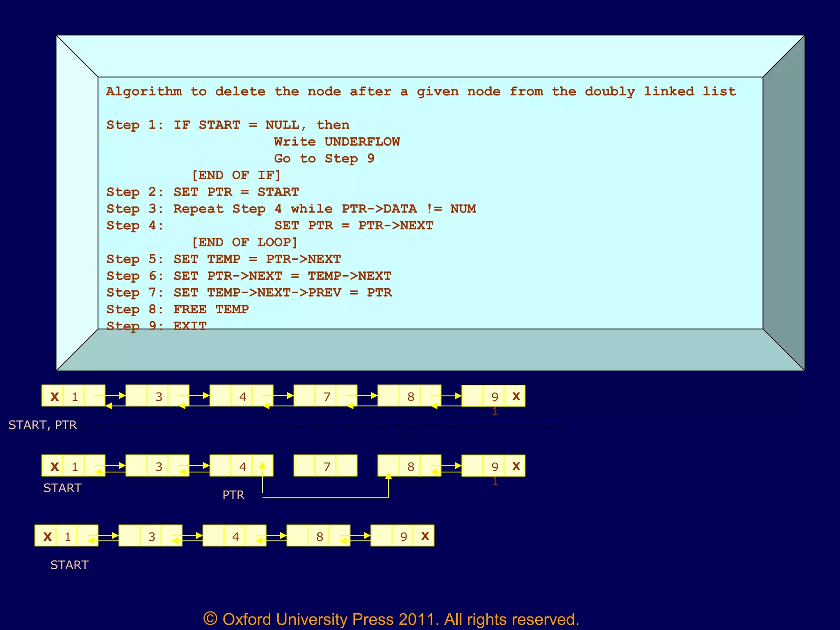840x630 pixels.
Task: Click 'Step 7: SET TEMP->NEXT->PREV = PTR' line
Action: point(249,292)
